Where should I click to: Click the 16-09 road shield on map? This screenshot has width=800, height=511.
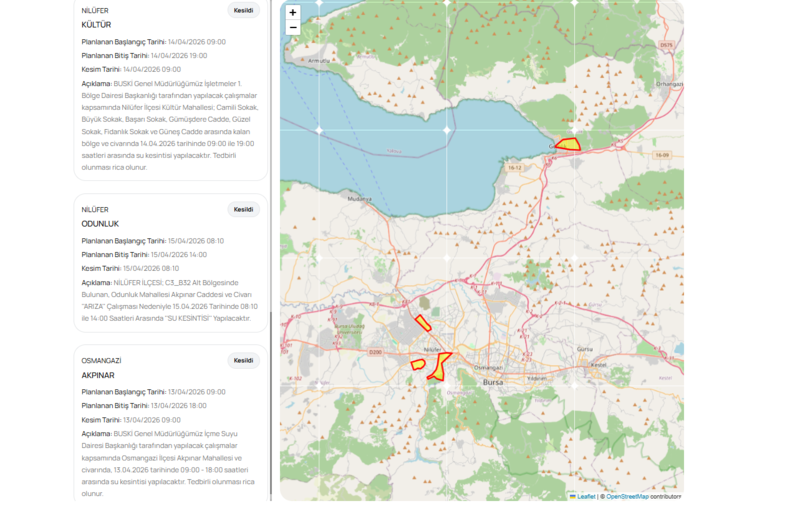(x=662, y=155)
